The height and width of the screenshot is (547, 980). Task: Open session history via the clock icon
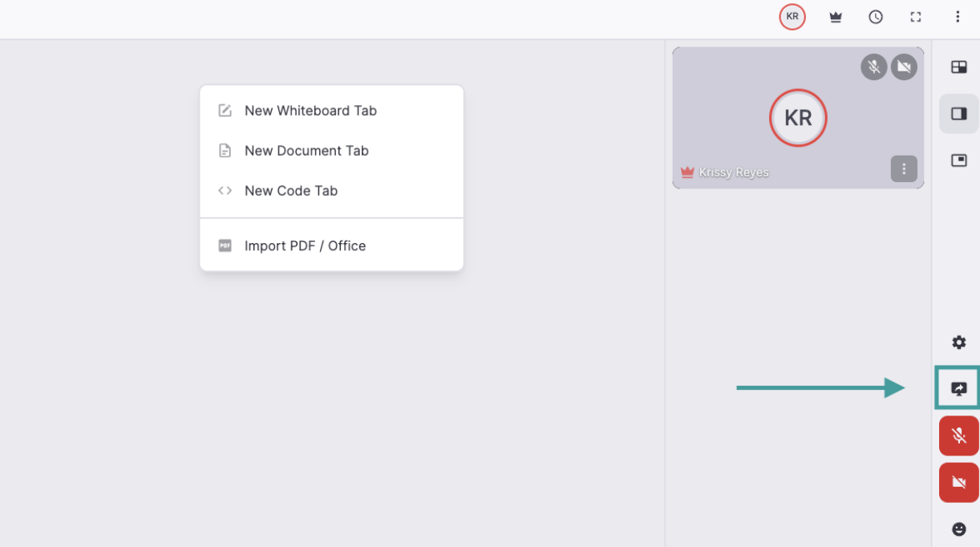click(875, 16)
